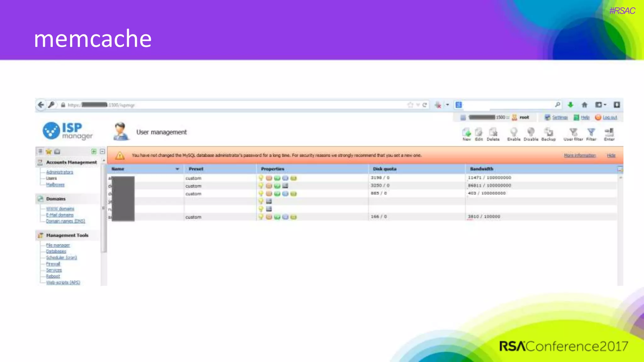
Task: Open the Services link
Action: click(54, 270)
